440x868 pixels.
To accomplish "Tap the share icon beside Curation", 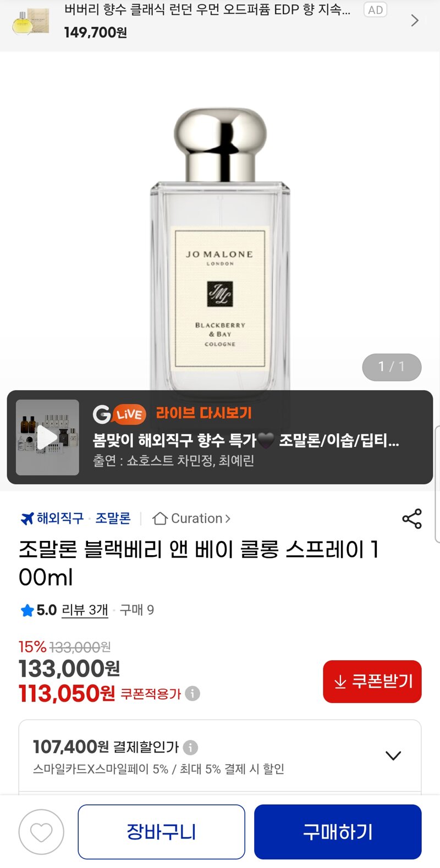I will [412, 518].
